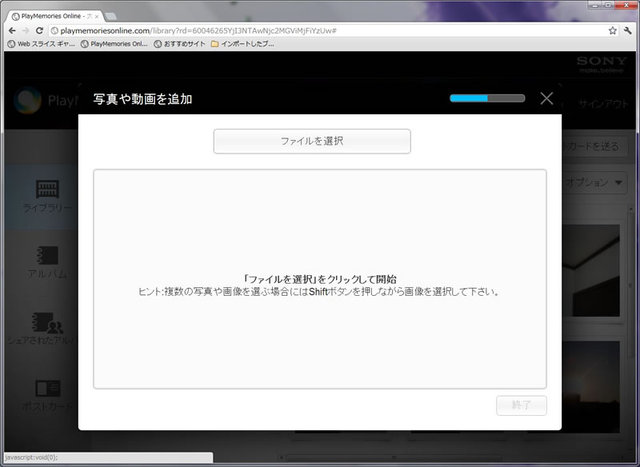Click the PlayMemories logo icon

click(28, 103)
